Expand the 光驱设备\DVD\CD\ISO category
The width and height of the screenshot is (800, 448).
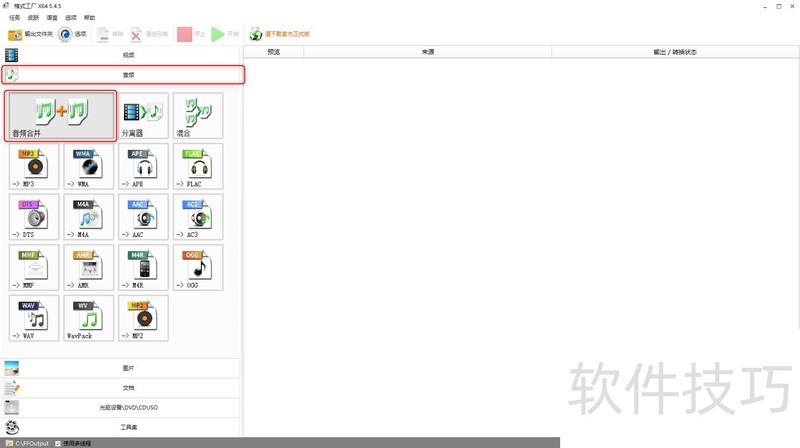click(121, 407)
